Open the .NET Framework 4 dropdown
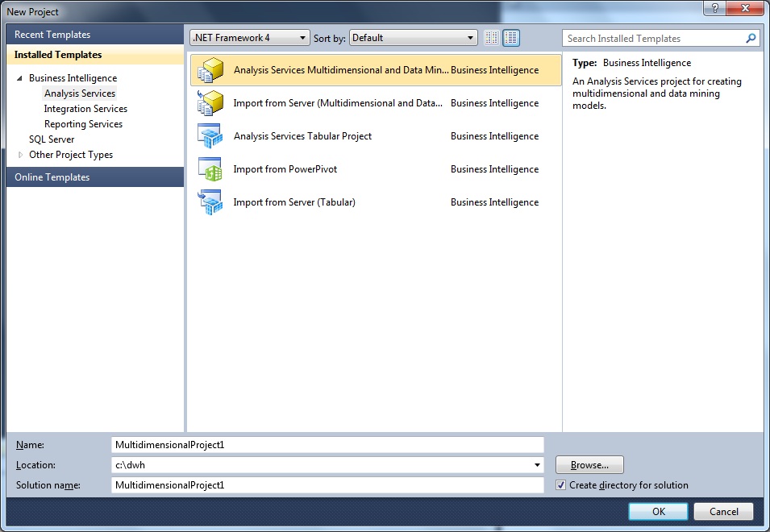 click(x=249, y=38)
